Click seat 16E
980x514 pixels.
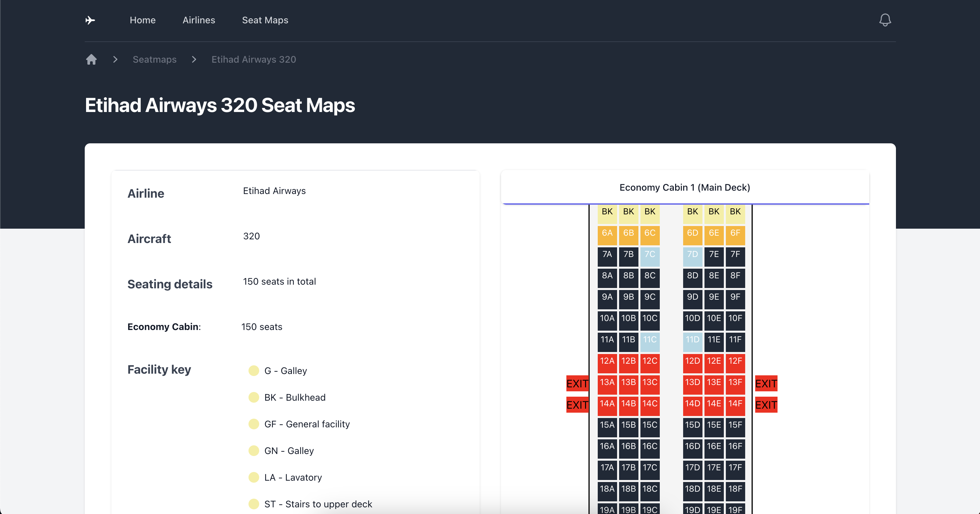[x=714, y=448]
